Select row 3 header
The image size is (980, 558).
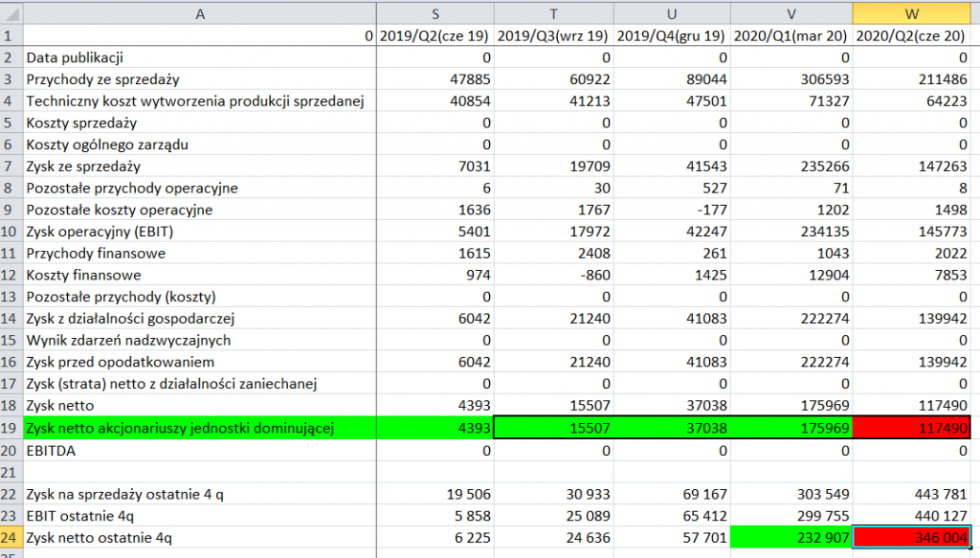point(11,79)
